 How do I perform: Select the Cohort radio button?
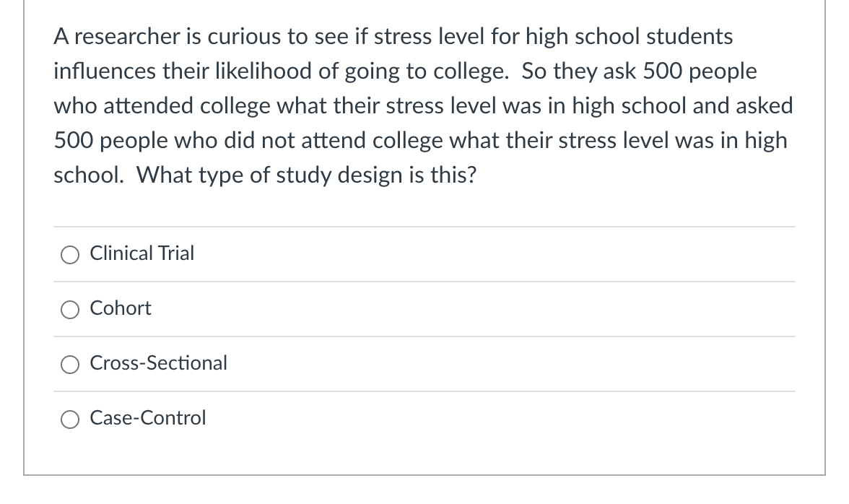(x=70, y=309)
